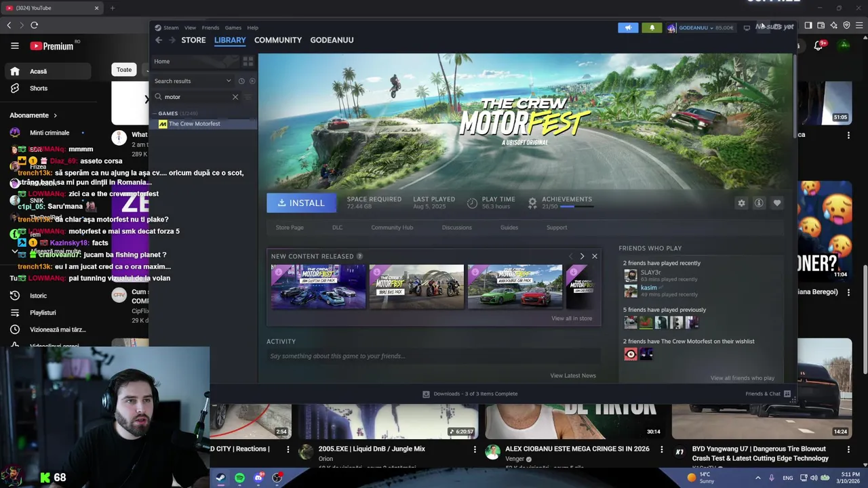
Task: Open friend SLAY3r profile
Action: [650, 272]
